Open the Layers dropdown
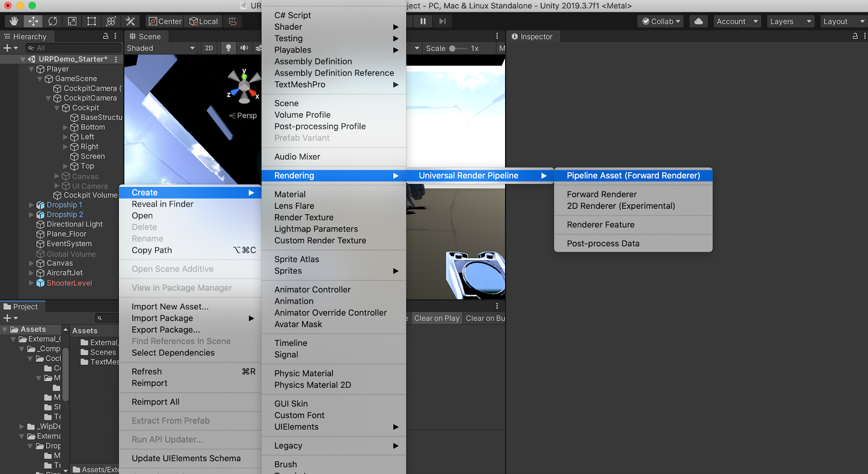The image size is (868, 474). coord(790,21)
